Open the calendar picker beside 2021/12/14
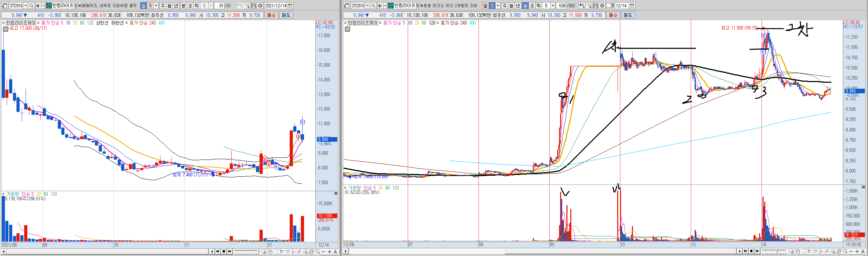Image resolution: width=868 pixels, height=256 pixels. tap(290, 6)
